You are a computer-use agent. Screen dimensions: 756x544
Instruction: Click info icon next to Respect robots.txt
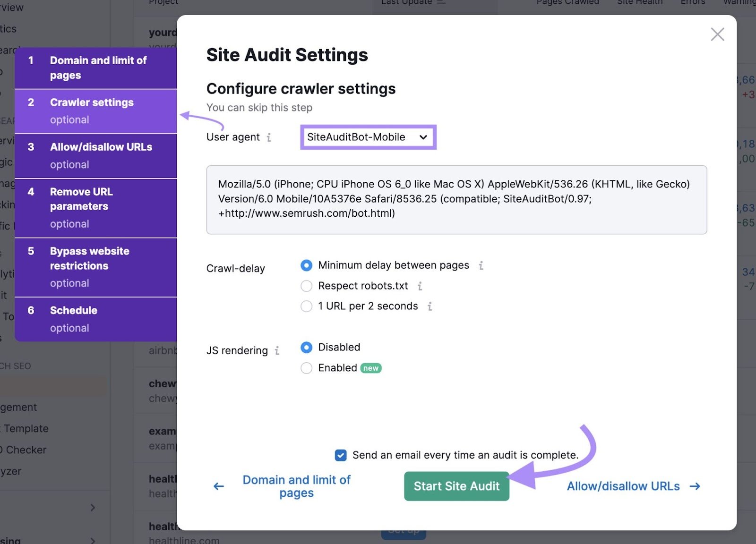point(420,286)
